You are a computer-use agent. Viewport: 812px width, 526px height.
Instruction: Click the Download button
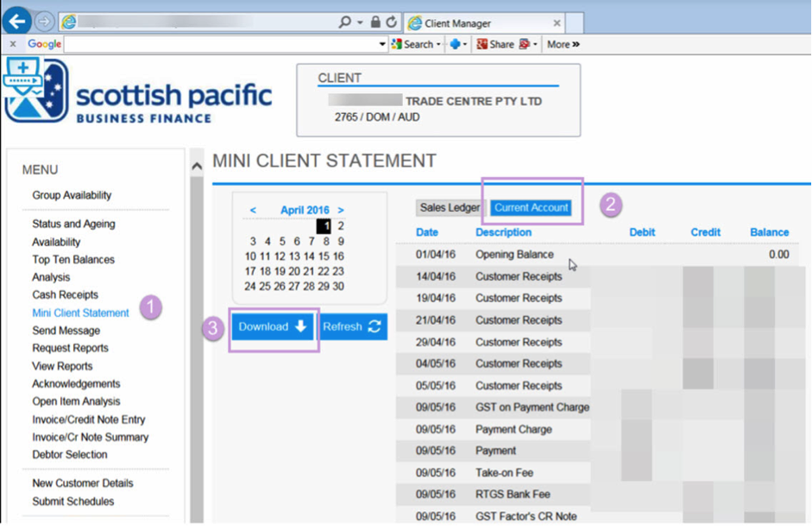click(273, 326)
